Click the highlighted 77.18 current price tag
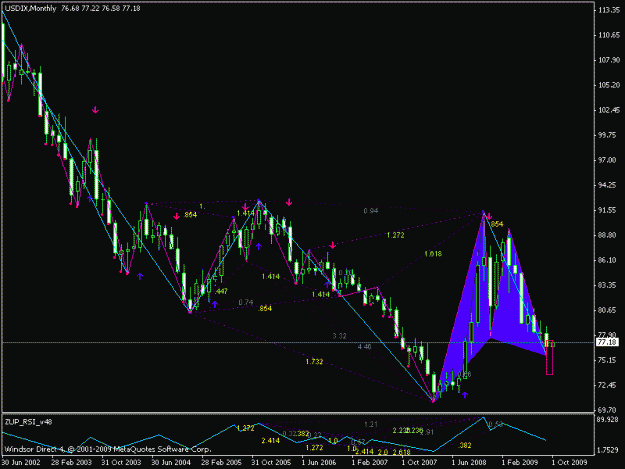 tap(607, 342)
